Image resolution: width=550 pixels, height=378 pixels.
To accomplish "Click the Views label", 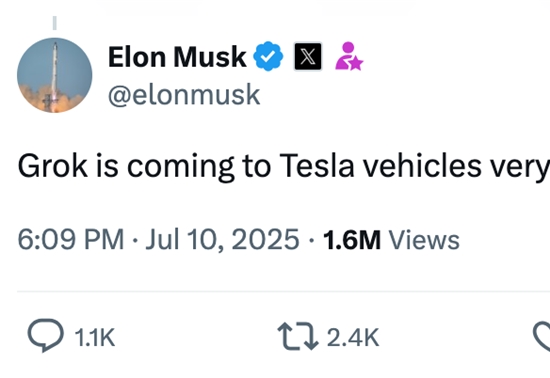I will click(x=424, y=240).
